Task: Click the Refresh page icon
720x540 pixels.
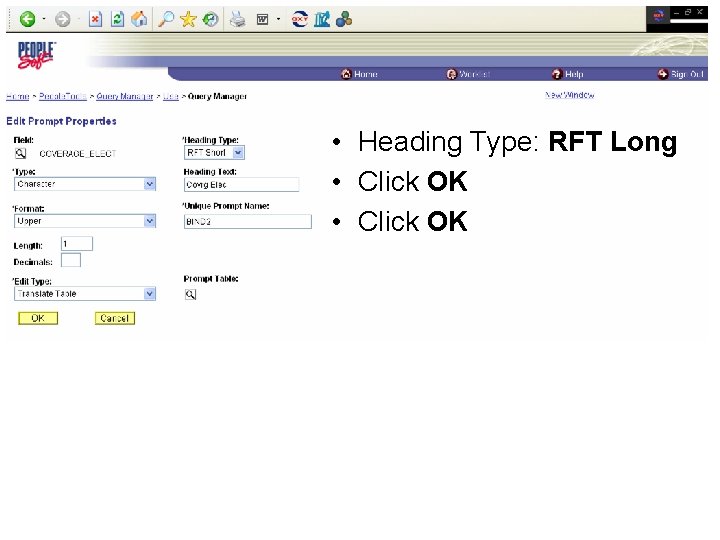Action: (x=118, y=19)
